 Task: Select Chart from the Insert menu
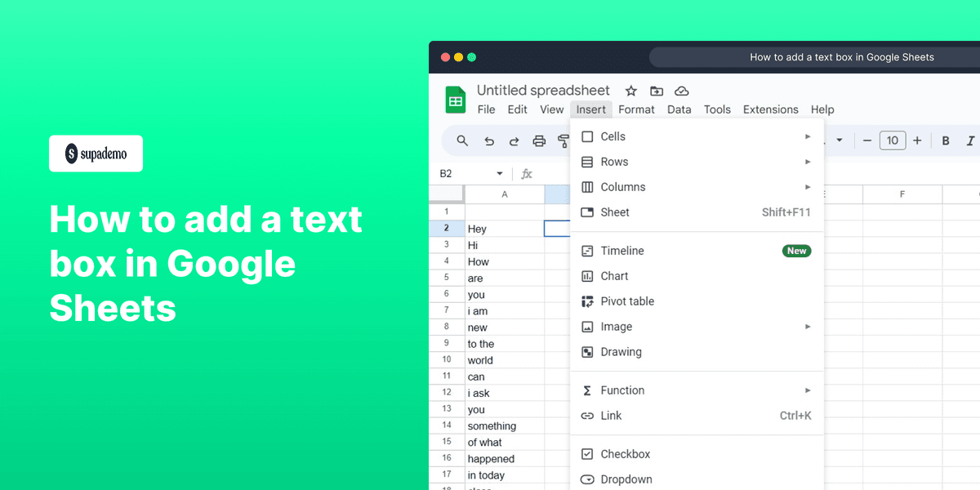tap(614, 275)
